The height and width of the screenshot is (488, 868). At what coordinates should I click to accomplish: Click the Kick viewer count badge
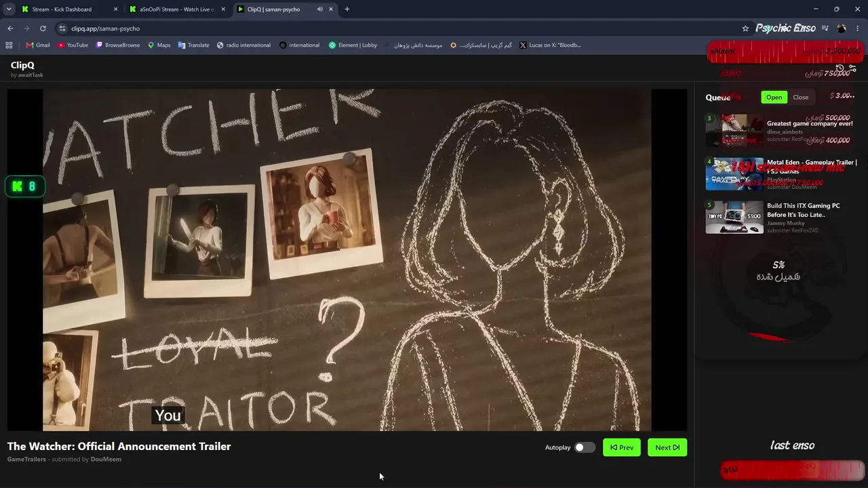(25, 186)
